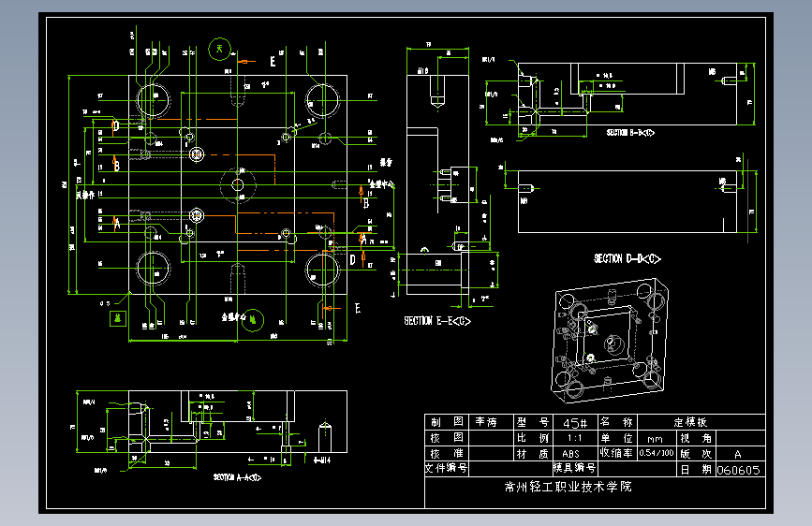Click the 名称 label cell
The height and width of the screenshot is (526, 812).
pyautogui.click(x=617, y=422)
